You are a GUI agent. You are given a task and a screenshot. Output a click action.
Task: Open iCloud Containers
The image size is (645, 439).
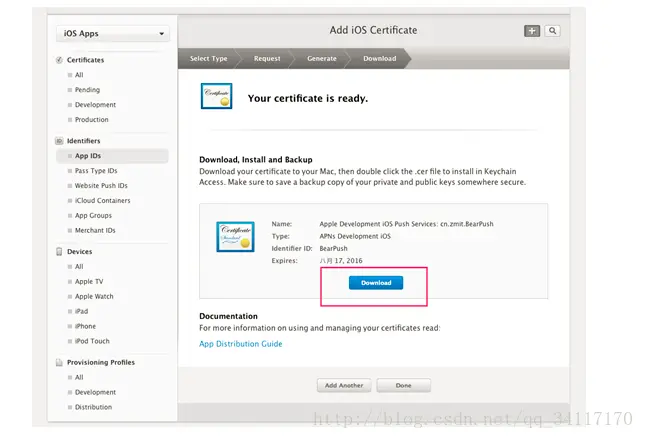(x=102, y=200)
